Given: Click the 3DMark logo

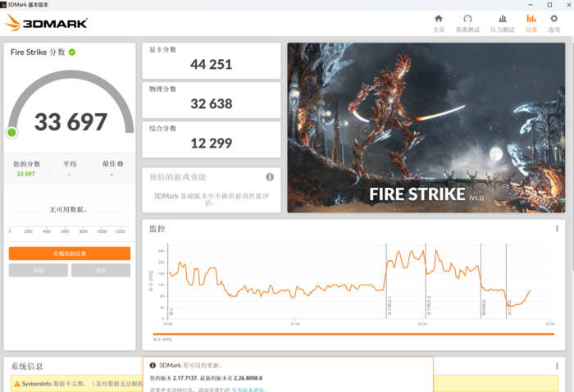Looking at the screenshot, I should [x=46, y=23].
